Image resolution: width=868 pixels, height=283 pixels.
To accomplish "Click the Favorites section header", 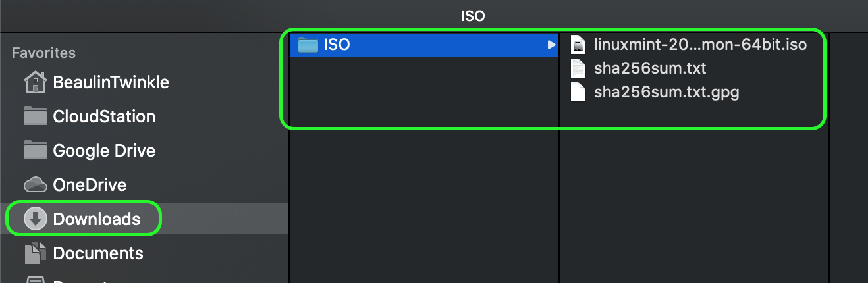I will point(43,53).
